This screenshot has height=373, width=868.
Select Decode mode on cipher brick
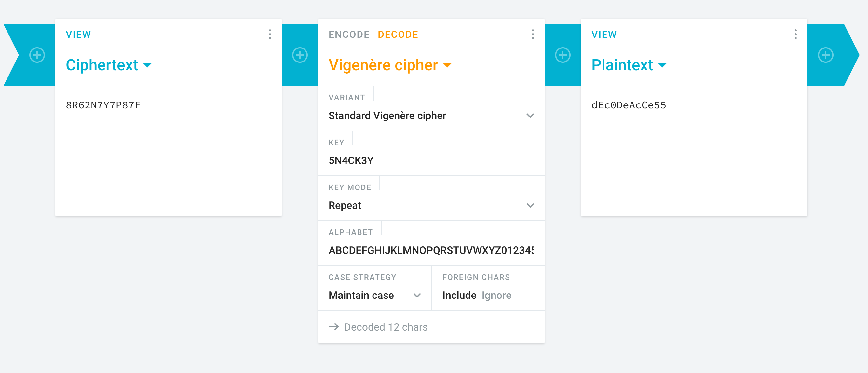pyautogui.click(x=398, y=35)
